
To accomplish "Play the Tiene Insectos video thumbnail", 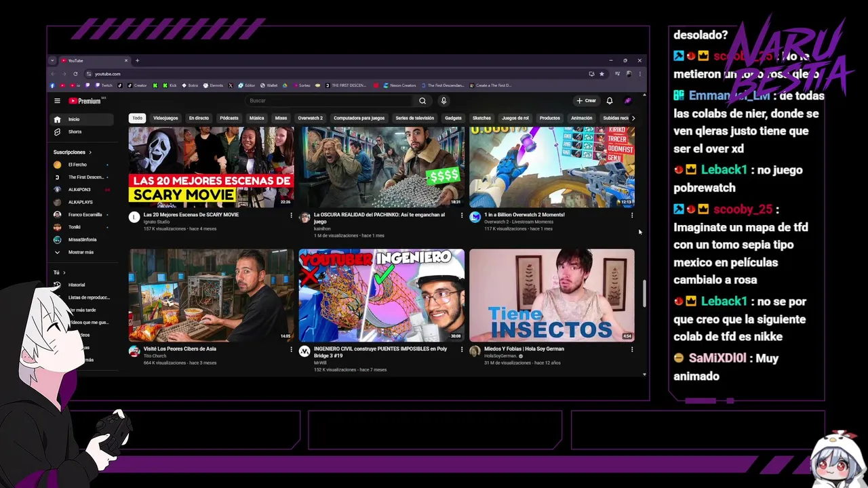I will pyautogui.click(x=552, y=295).
